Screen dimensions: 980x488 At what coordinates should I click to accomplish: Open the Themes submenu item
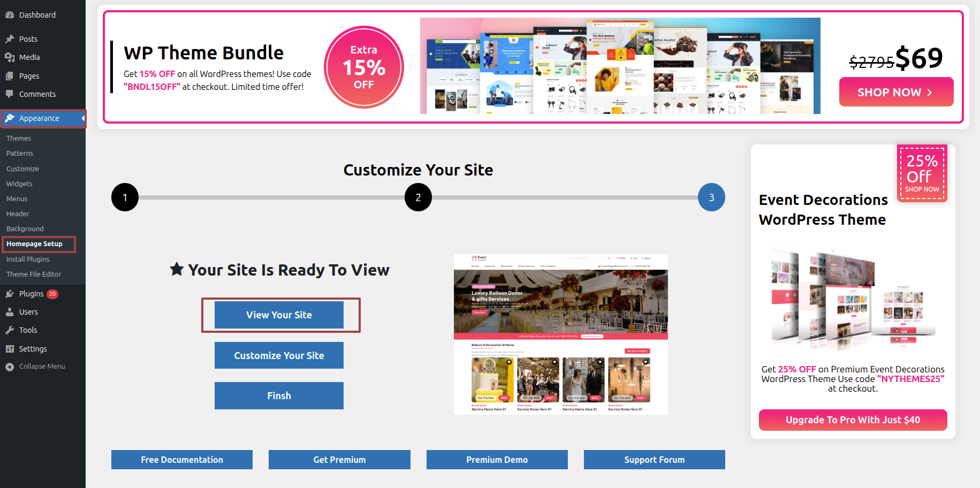tap(19, 138)
